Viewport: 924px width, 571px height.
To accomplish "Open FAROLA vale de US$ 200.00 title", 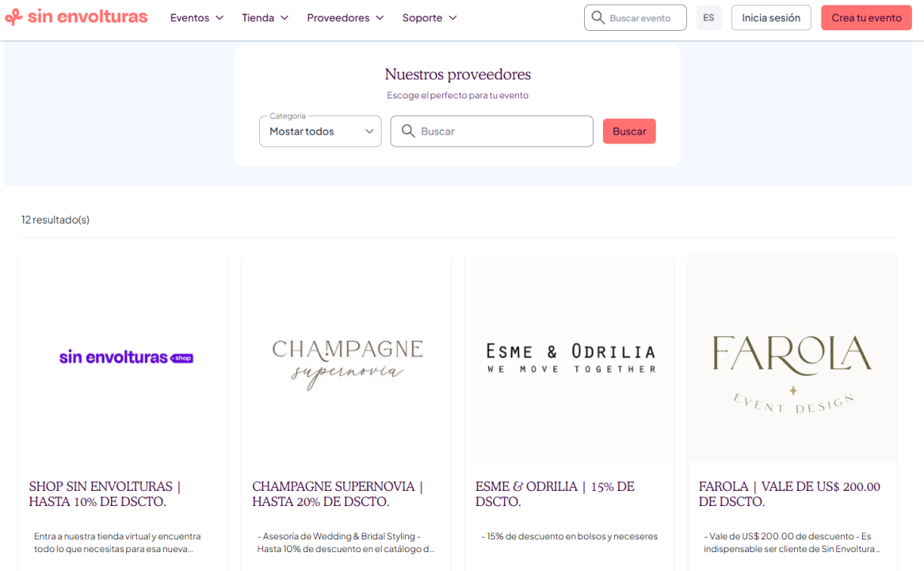I will [789, 494].
